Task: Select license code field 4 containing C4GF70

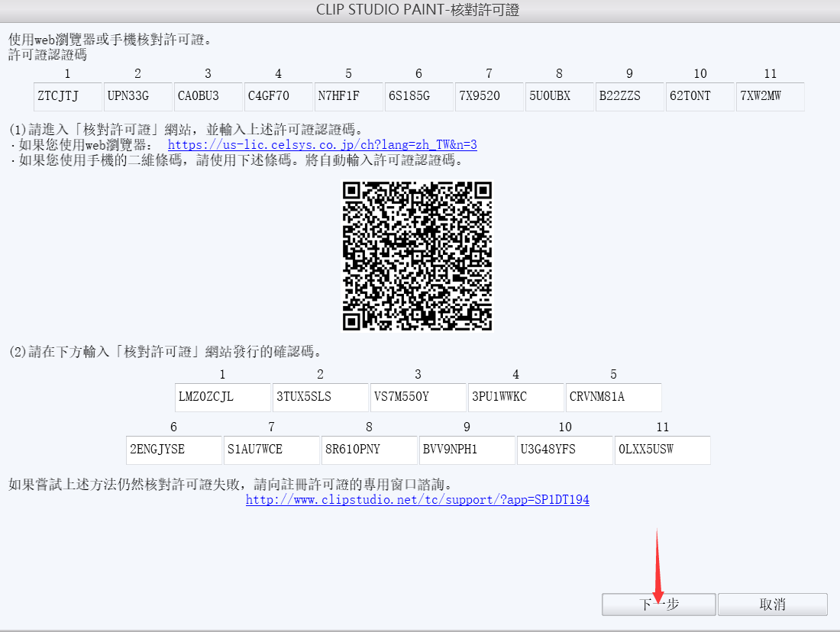Action: click(x=278, y=96)
